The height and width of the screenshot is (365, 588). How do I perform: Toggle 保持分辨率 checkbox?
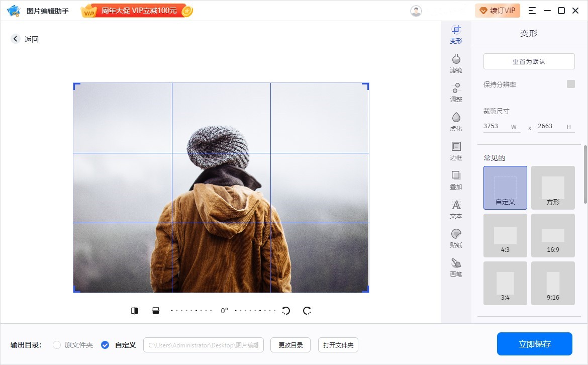point(571,84)
